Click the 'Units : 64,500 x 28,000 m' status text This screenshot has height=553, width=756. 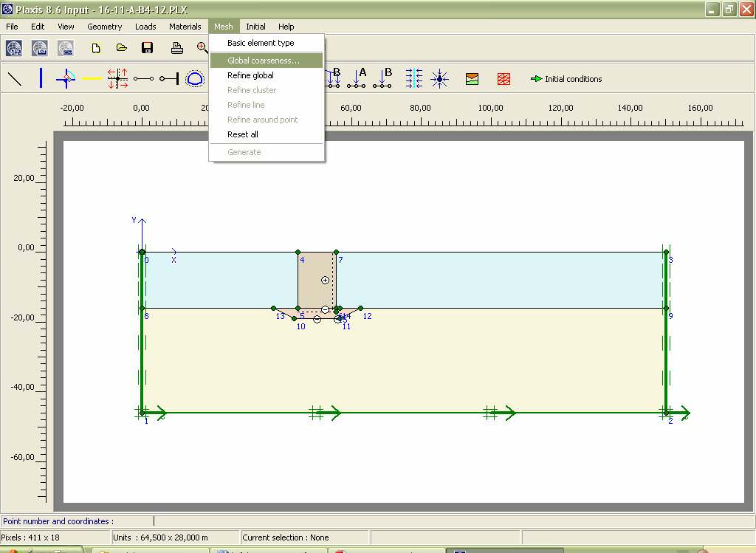pyautogui.click(x=160, y=537)
